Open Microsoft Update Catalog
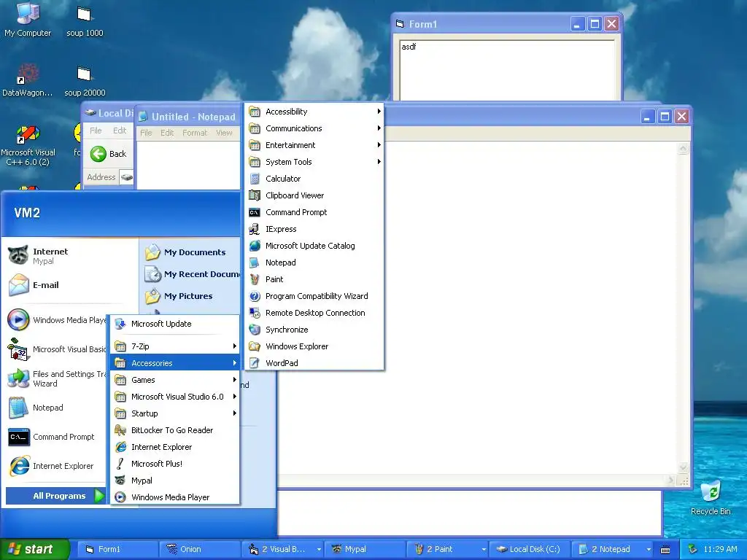Image resolution: width=747 pixels, height=560 pixels. coord(314,246)
